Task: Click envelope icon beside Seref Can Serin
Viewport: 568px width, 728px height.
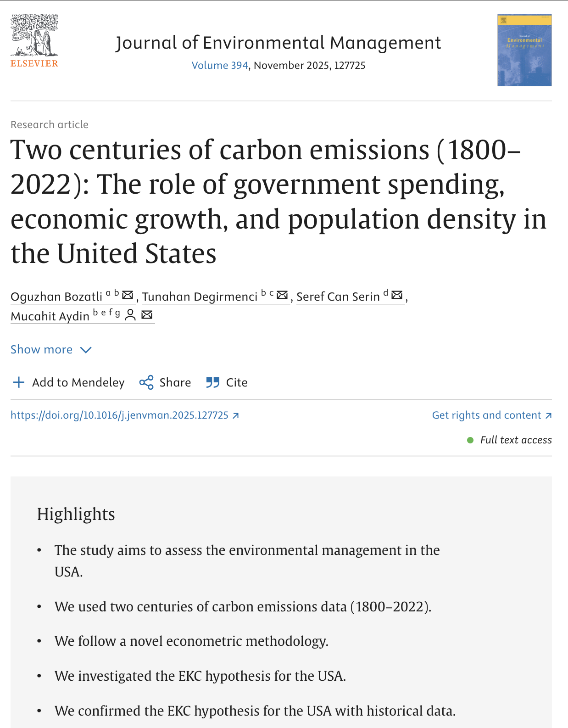Action: (397, 295)
